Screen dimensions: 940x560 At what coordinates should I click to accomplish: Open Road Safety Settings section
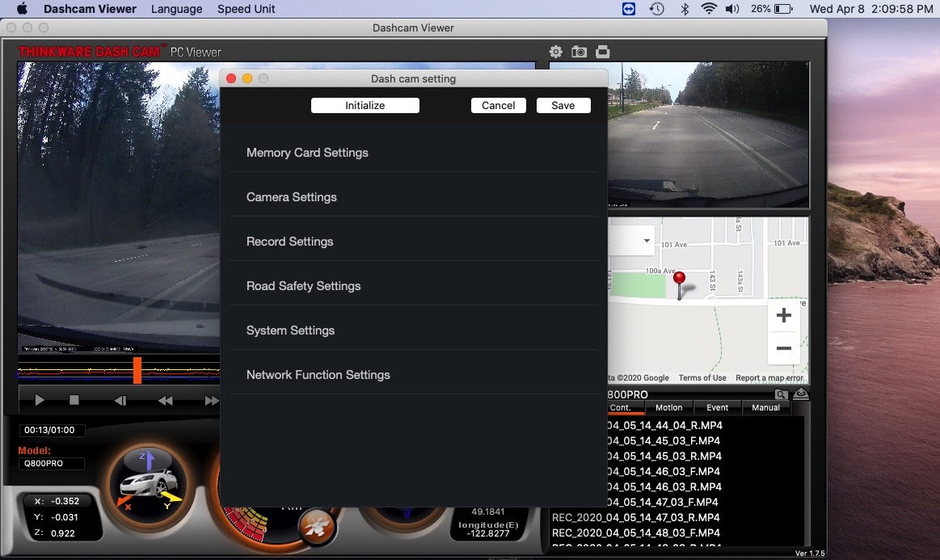click(414, 286)
